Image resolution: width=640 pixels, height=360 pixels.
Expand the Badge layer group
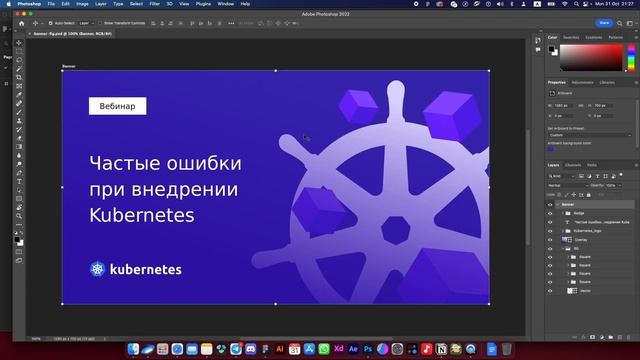[563, 213]
